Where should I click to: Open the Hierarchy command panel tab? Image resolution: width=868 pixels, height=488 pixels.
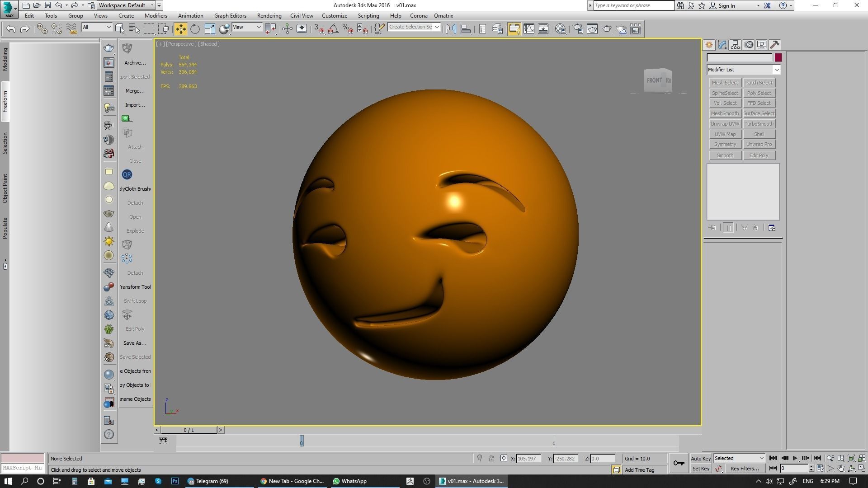pos(735,45)
